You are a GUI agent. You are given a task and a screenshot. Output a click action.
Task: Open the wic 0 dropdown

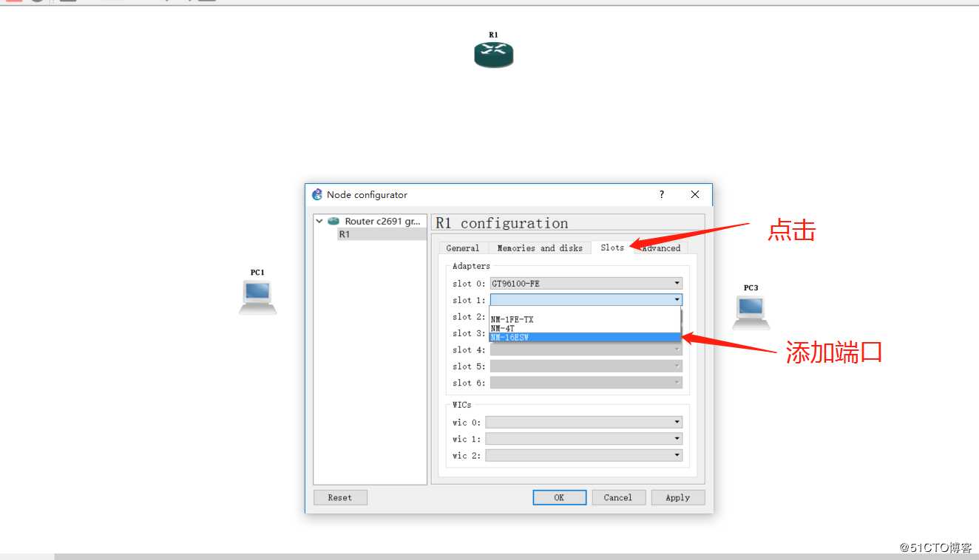click(x=584, y=422)
